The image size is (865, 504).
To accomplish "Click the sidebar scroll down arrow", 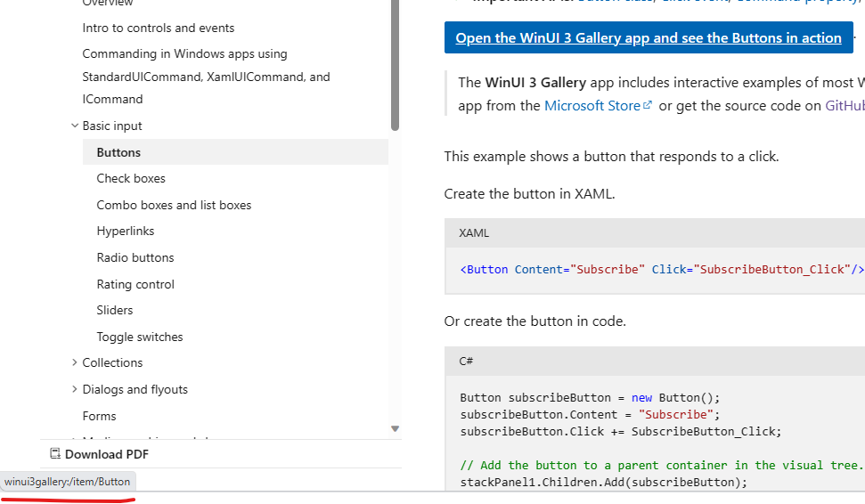I will [395, 428].
